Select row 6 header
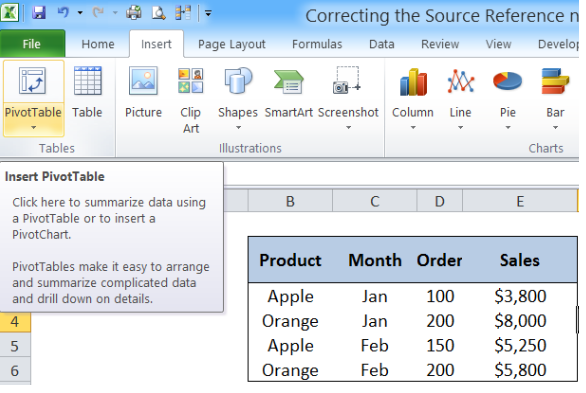The image size is (586, 393). tap(15, 370)
